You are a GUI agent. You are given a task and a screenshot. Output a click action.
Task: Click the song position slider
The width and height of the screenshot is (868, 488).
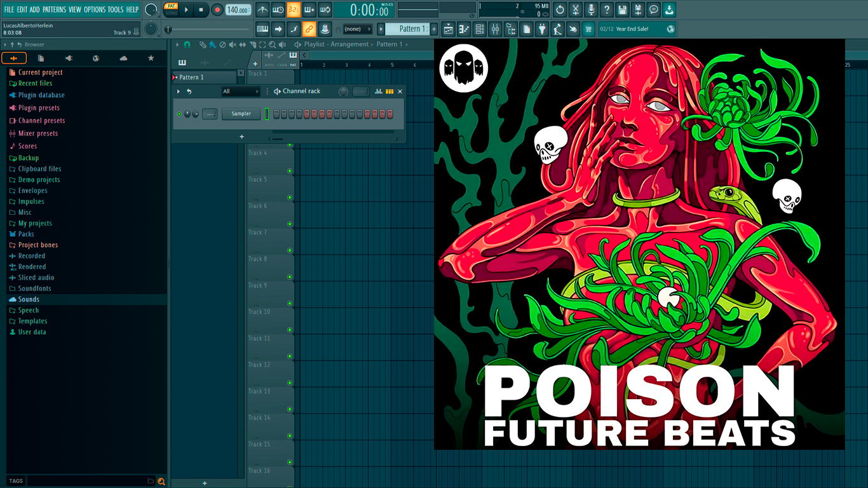[208, 29]
